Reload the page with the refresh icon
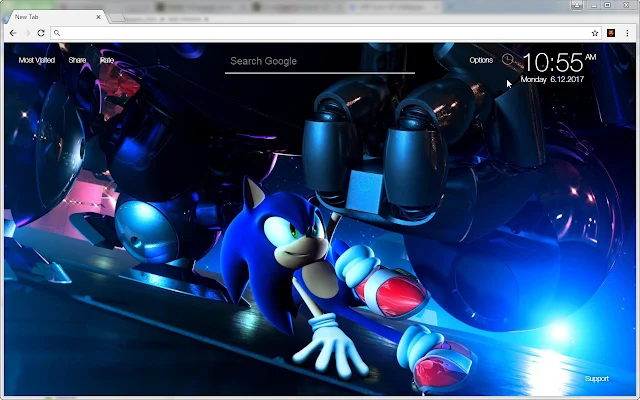The image size is (640, 400). [41, 33]
